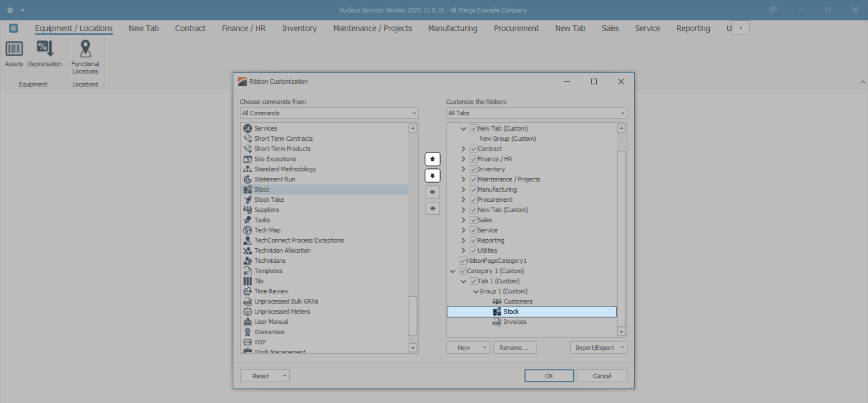Click the Statement Run icon

[x=248, y=179]
